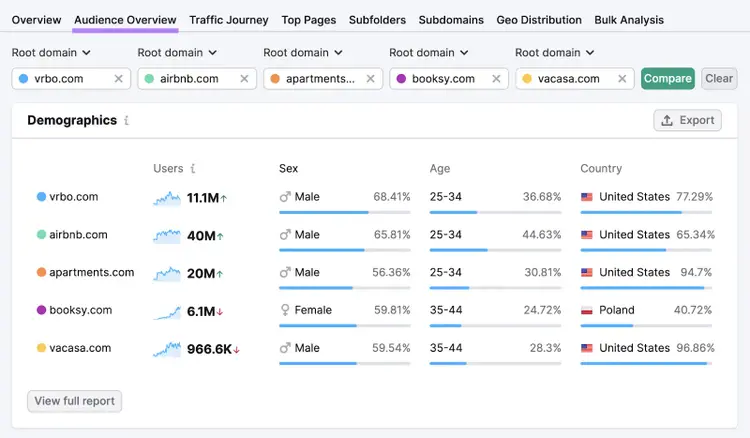Click the Country column header
This screenshot has height=438, width=750.
[601, 168]
